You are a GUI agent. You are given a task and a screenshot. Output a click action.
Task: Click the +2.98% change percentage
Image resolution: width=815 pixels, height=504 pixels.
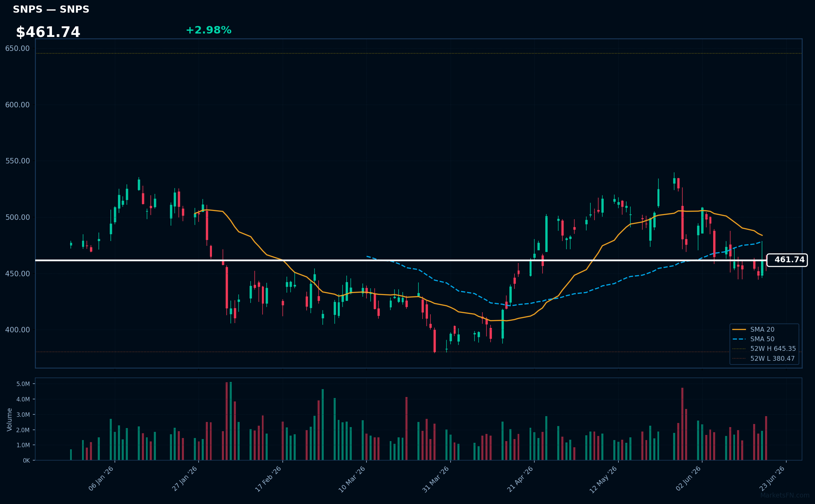pos(209,30)
